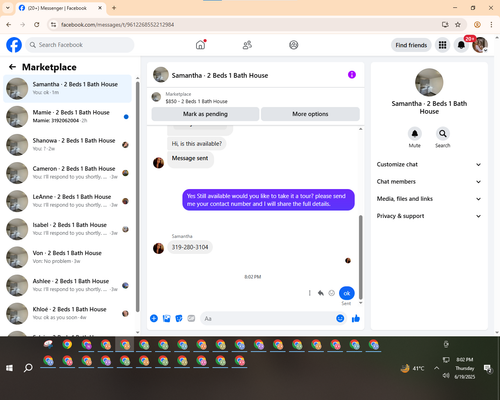The width and height of the screenshot is (500, 400).
Task: Open a new browser tab
Action: 114,8
